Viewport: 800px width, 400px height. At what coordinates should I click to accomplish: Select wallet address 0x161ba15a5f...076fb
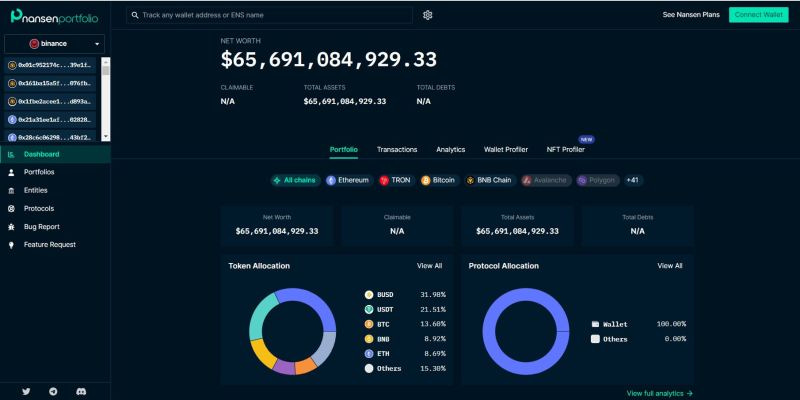click(50, 83)
